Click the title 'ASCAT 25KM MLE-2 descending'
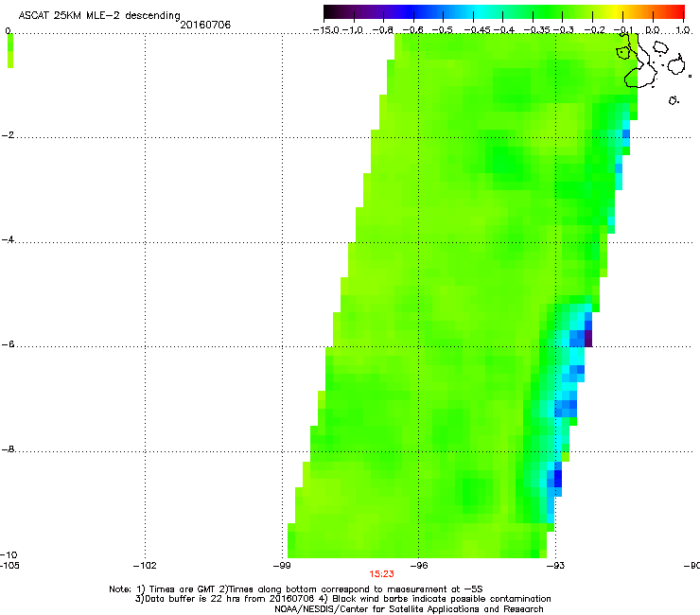Image resolution: width=700 pixels, height=615 pixels. (99, 15)
